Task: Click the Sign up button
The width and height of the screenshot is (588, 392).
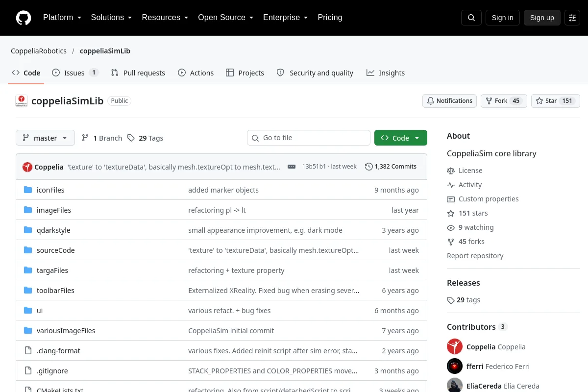Action: coord(542,18)
